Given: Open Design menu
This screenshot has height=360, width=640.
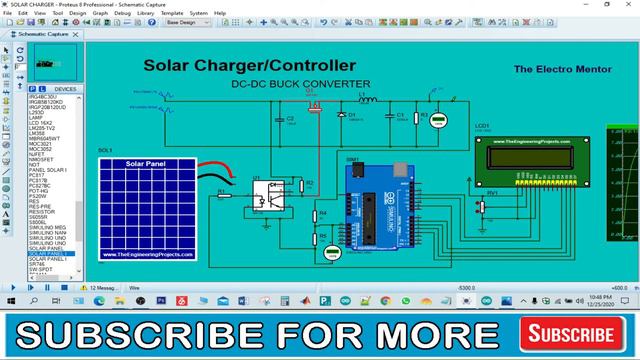Looking at the screenshot, I should click(x=78, y=13).
